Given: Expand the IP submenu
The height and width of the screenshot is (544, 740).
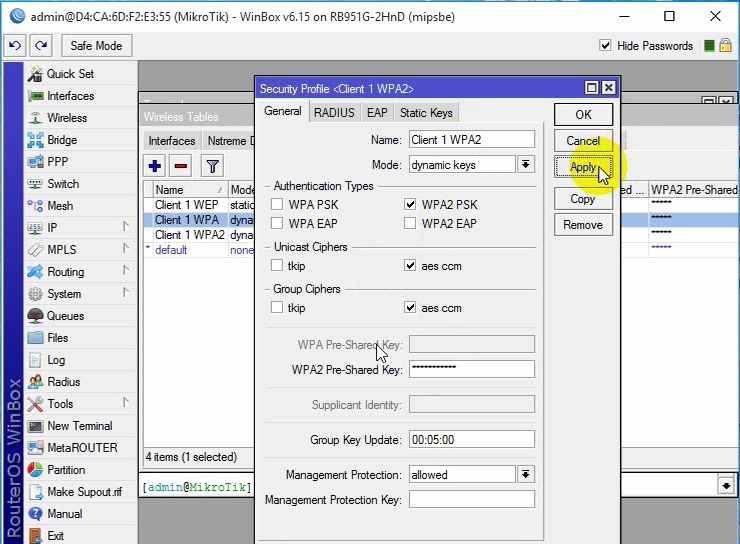Looking at the screenshot, I should pyautogui.click(x=126, y=227).
